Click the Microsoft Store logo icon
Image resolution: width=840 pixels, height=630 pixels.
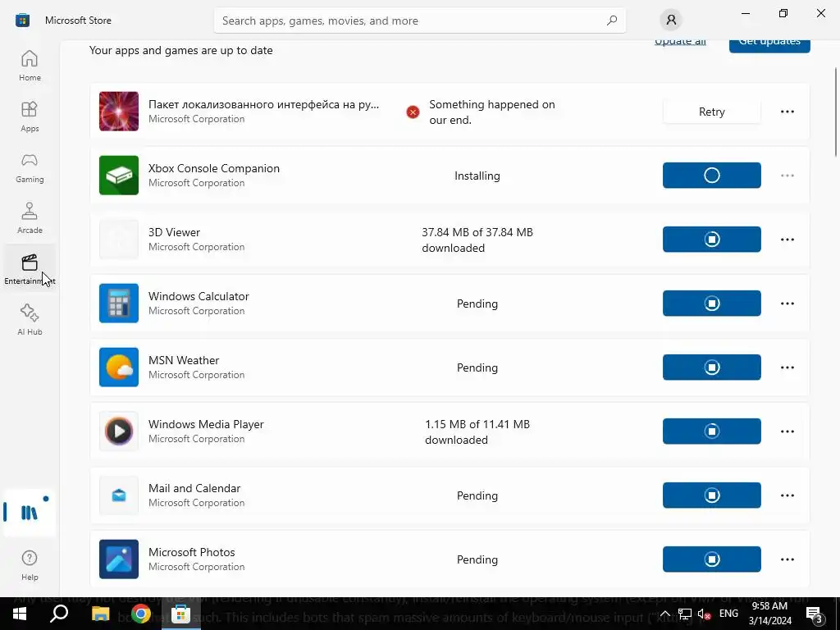pyautogui.click(x=22, y=21)
